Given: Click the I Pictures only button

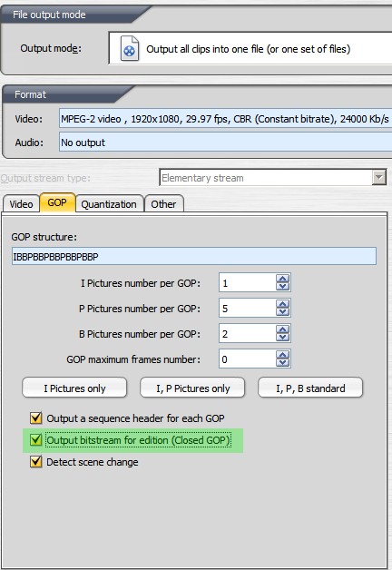Looking at the screenshot, I should point(74,388).
